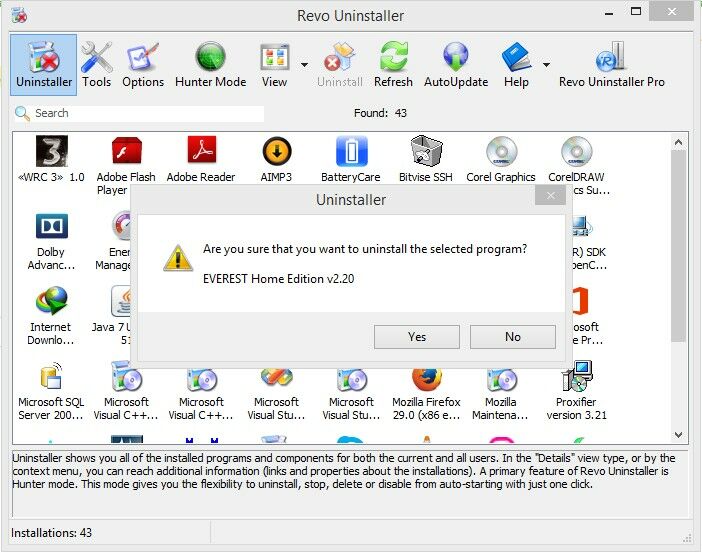Expand the Help dropdown arrow
The width and height of the screenshot is (702, 554).
(546, 65)
